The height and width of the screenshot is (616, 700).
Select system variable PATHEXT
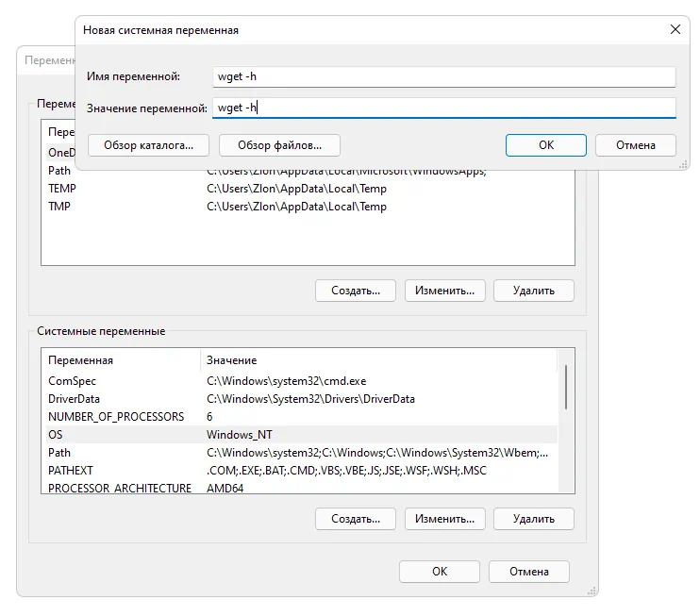point(300,470)
